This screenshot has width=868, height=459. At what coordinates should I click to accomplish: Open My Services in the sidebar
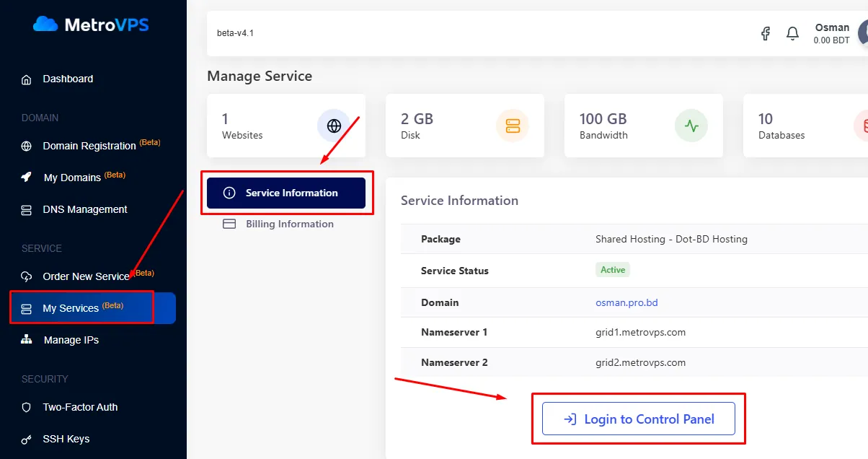point(71,308)
